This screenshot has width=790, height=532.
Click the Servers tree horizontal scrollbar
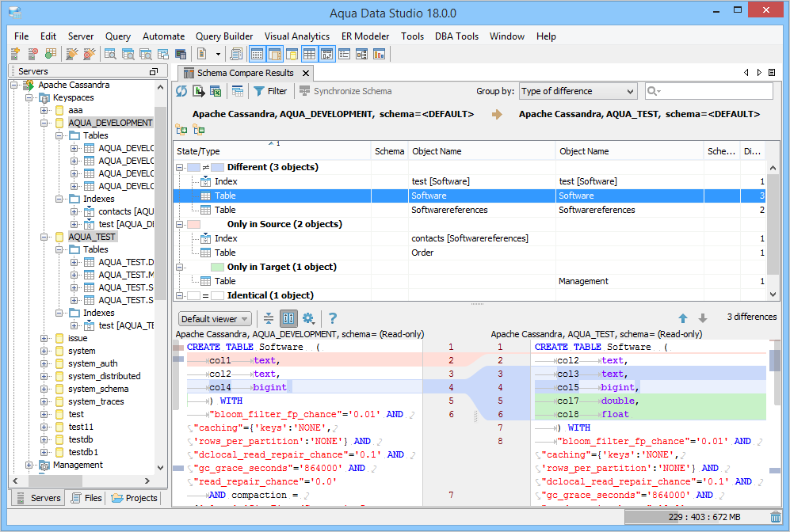(82, 481)
